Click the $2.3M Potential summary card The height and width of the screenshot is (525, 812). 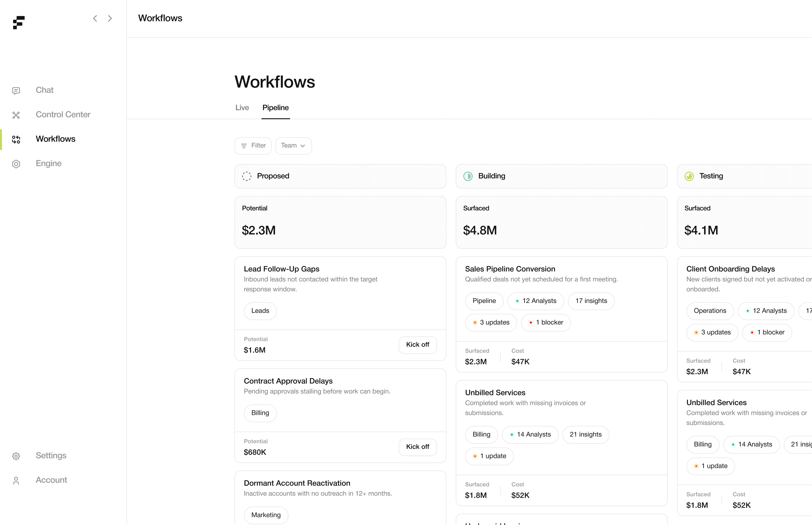click(340, 222)
